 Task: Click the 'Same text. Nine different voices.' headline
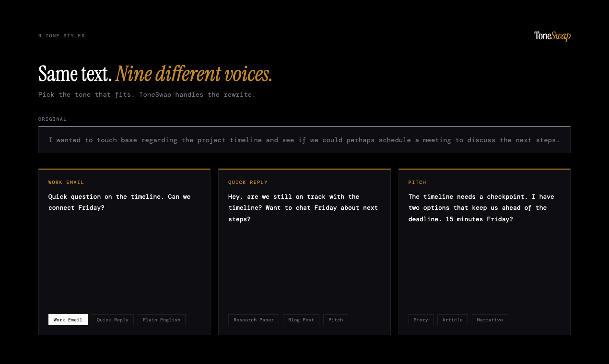click(x=155, y=74)
